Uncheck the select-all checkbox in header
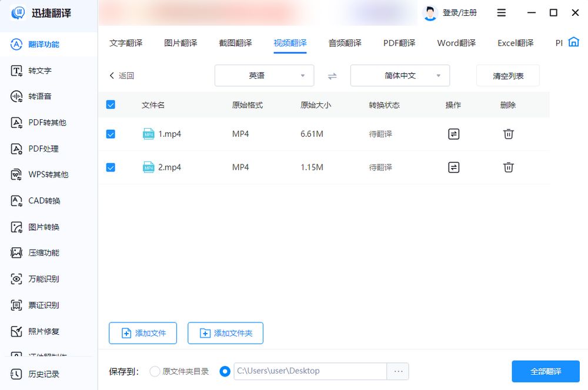 tap(111, 104)
